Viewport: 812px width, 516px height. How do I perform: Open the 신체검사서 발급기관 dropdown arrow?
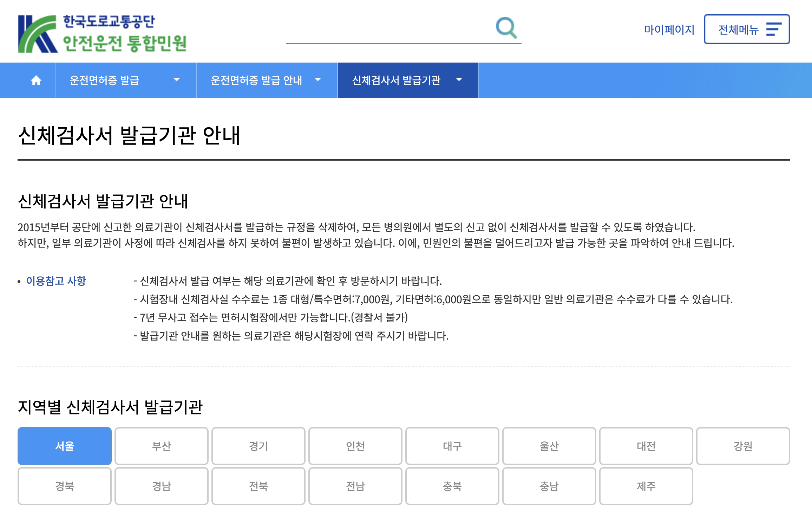point(459,80)
